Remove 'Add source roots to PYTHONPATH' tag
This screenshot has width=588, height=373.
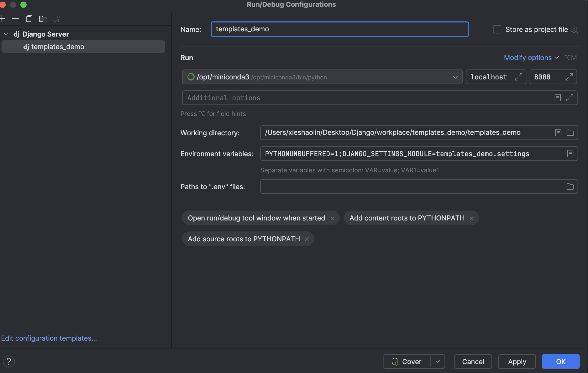307,239
